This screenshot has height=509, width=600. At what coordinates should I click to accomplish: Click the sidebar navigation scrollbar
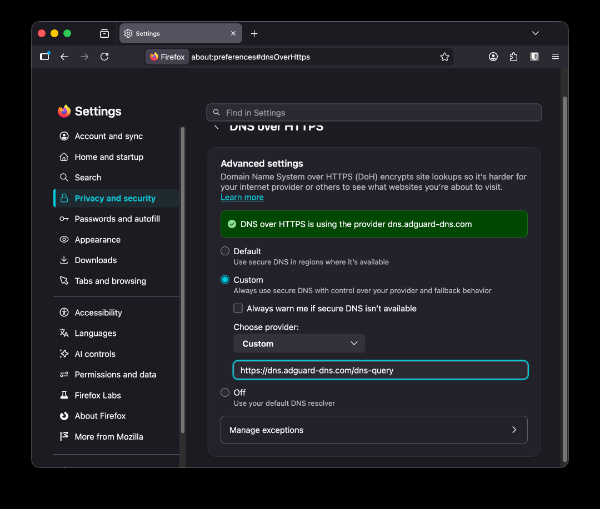point(183,280)
